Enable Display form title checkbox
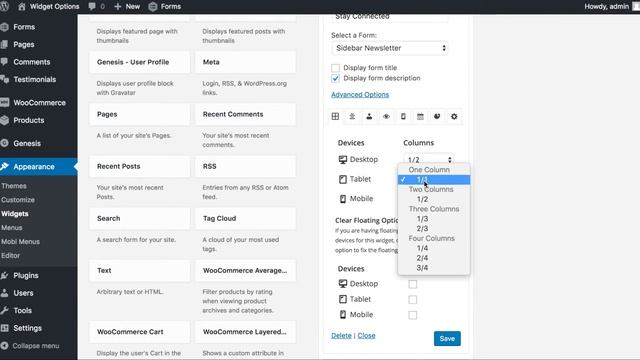Screen dimensions: 640x360 [335, 68]
